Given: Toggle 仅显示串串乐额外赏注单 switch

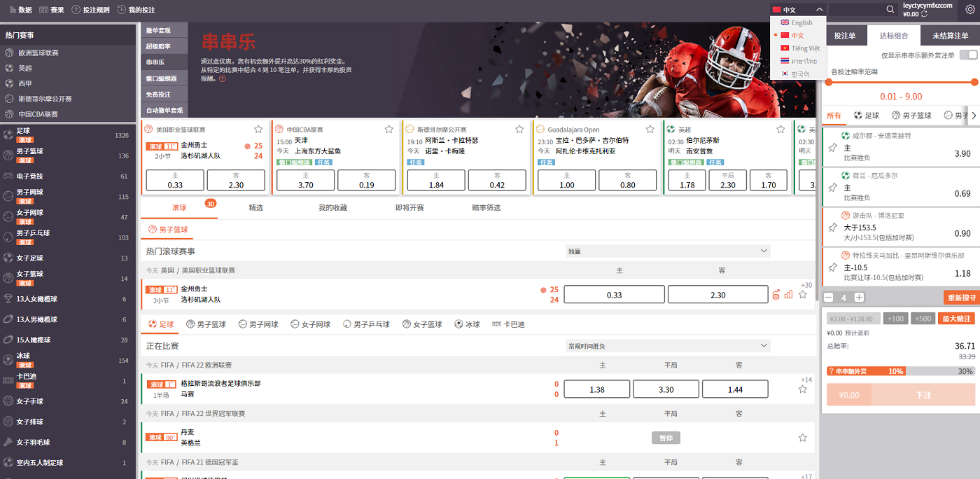Looking at the screenshot, I should (968, 55).
